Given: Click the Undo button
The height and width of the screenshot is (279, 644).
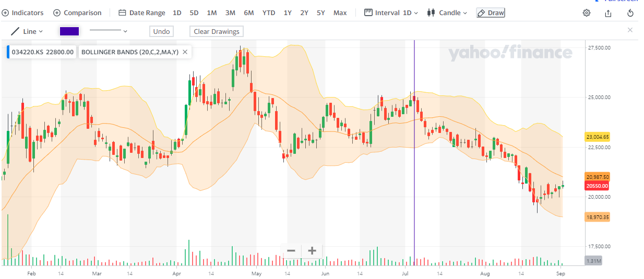Looking at the screenshot, I should (x=162, y=31).
